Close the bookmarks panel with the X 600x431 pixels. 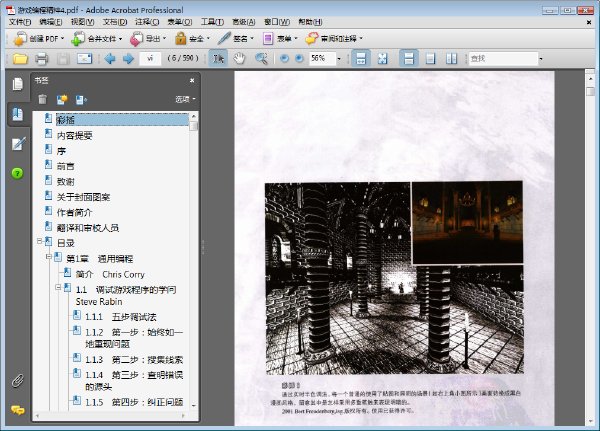click(192, 80)
